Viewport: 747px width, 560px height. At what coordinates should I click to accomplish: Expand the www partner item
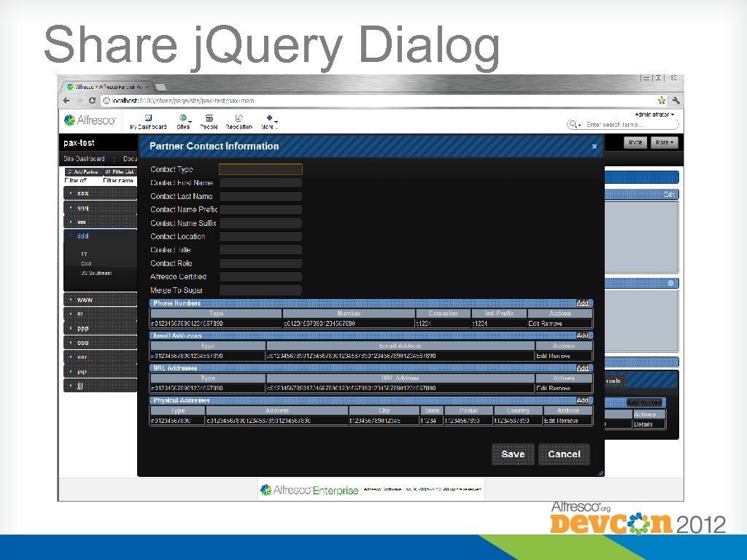[x=100, y=300]
